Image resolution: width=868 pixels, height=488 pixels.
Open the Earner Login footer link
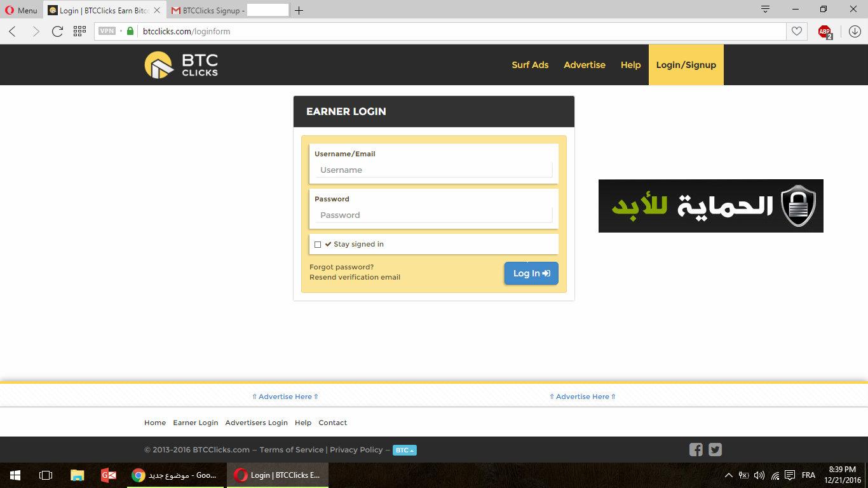[195, 423]
